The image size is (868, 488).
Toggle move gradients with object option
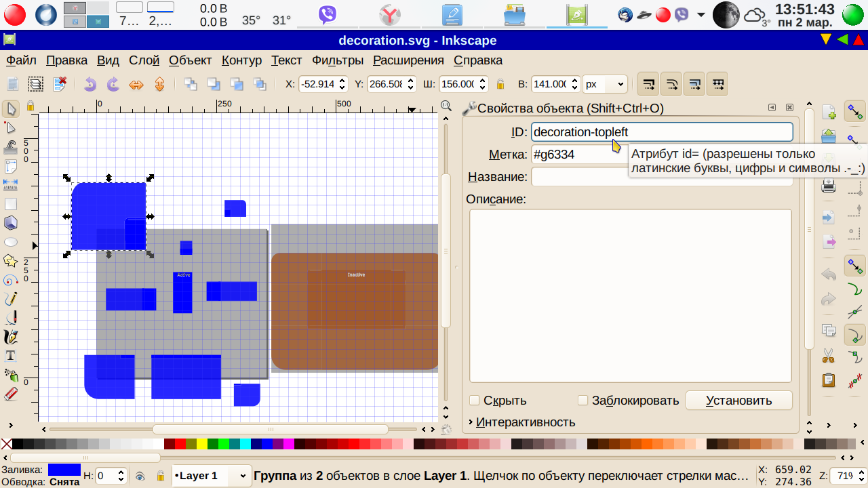click(x=695, y=84)
